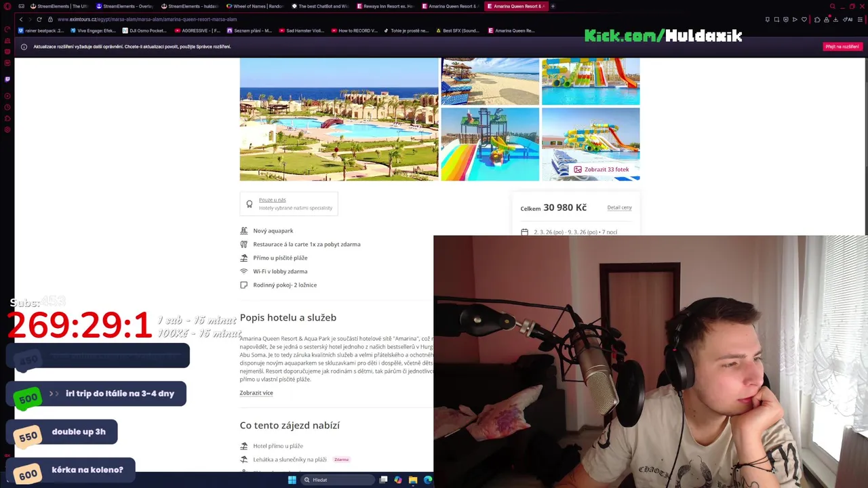Image resolution: width=868 pixels, height=488 pixels.
Task: Click the Přímo u písčité pláže text
Action: tap(280, 258)
